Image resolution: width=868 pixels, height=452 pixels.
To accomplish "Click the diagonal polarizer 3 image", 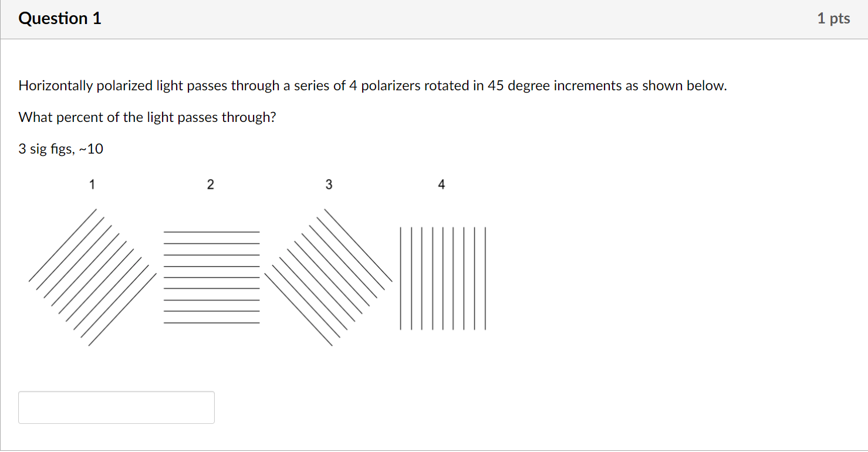I will 328,277.
